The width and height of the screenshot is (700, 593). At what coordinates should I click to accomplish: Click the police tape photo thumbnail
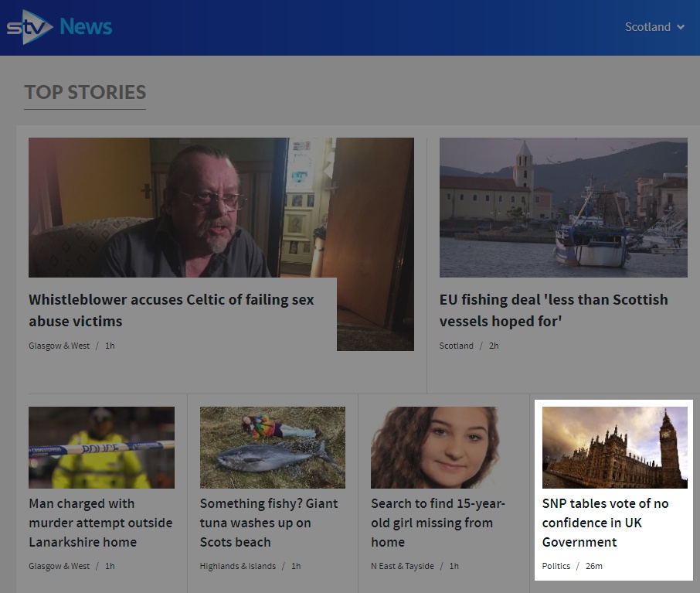pos(102,448)
